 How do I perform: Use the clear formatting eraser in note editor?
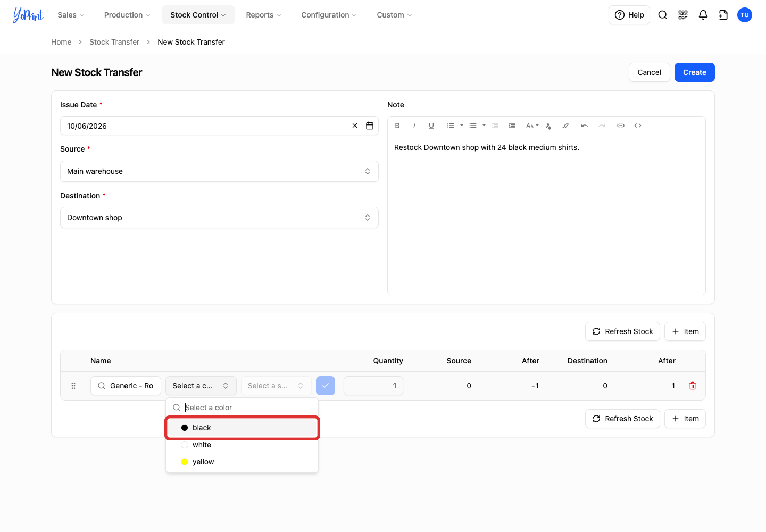565,126
